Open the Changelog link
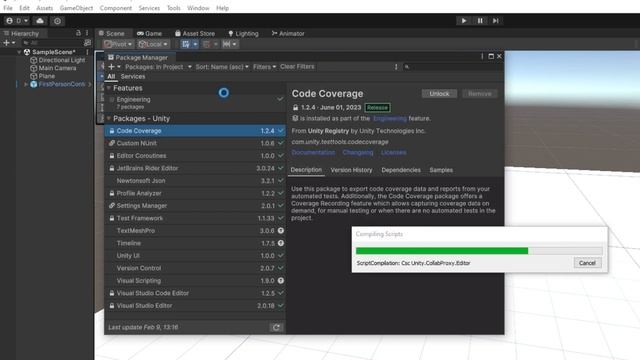Image resolution: width=640 pixels, height=360 pixels. (x=358, y=152)
